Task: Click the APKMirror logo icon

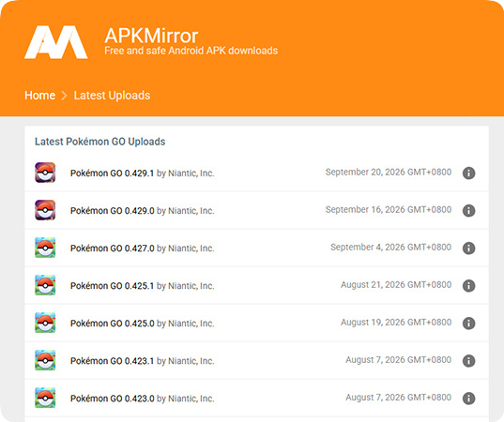Action: point(56,42)
